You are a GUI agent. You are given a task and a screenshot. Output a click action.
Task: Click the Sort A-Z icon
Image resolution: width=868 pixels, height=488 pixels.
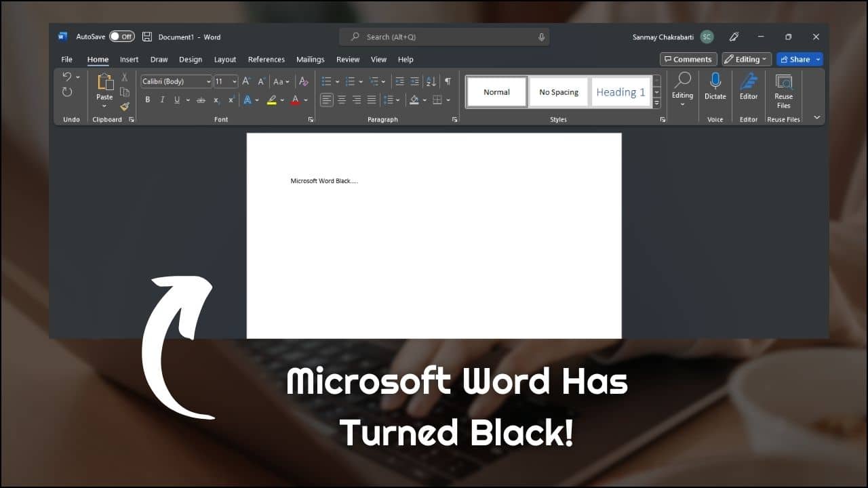click(431, 81)
